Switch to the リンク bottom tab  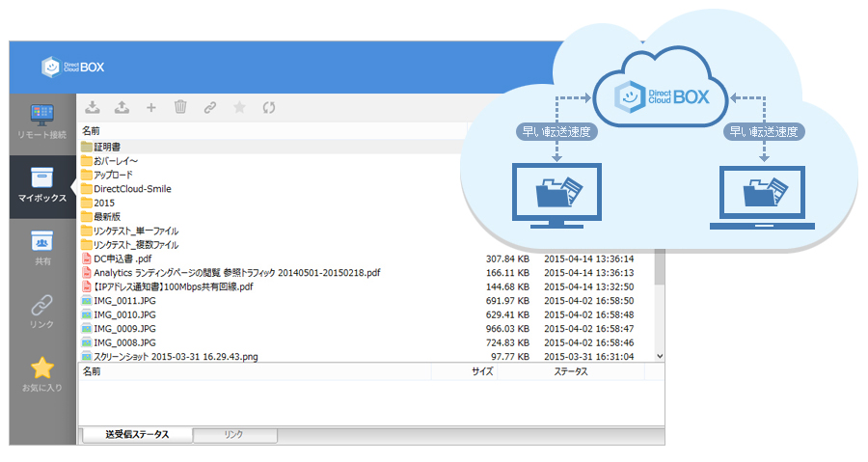[234, 435]
